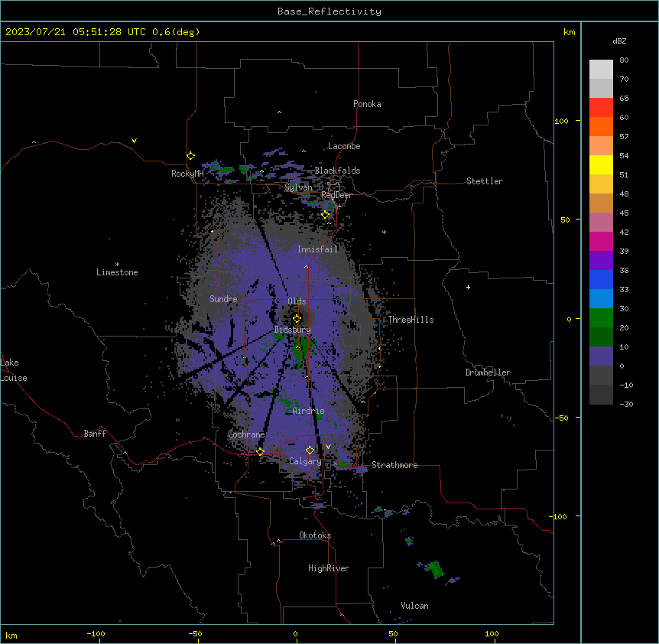The width and height of the screenshot is (659, 644).
Task: Select the Lake Louise label
Action: (14, 370)
